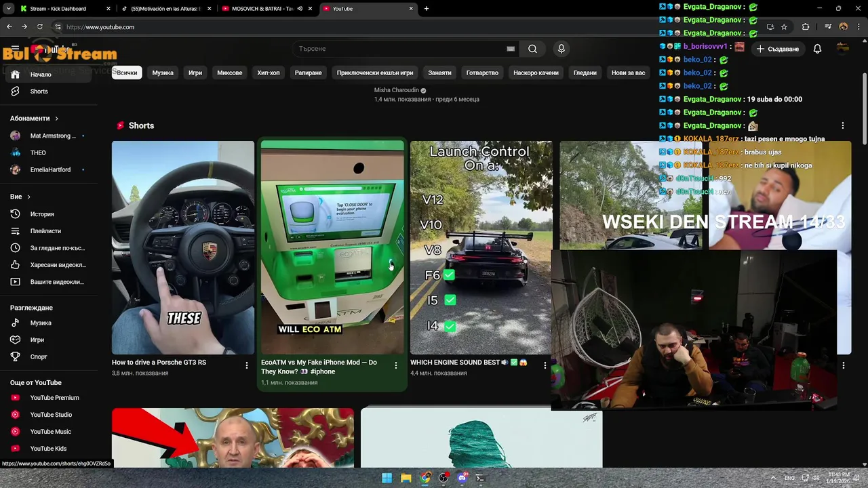Focus the Търсене search field

coord(400,49)
